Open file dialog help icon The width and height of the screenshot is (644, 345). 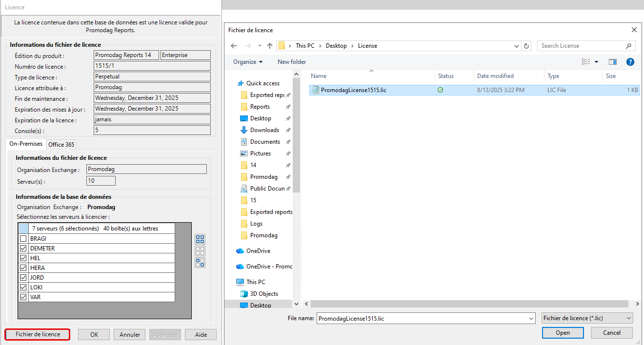(x=630, y=62)
